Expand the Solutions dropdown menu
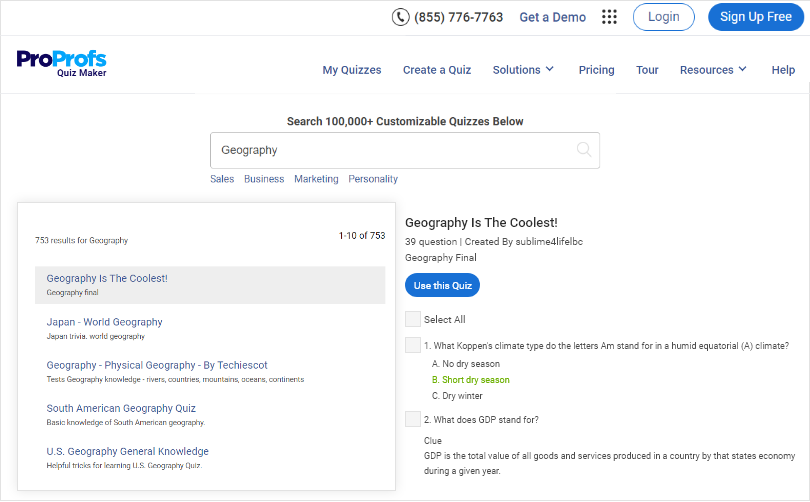This screenshot has height=502, width=810. 523,70
